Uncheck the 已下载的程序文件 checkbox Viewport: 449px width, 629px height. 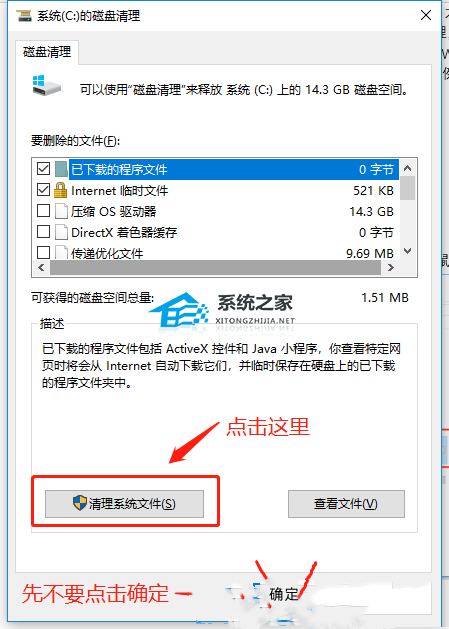(43, 168)
